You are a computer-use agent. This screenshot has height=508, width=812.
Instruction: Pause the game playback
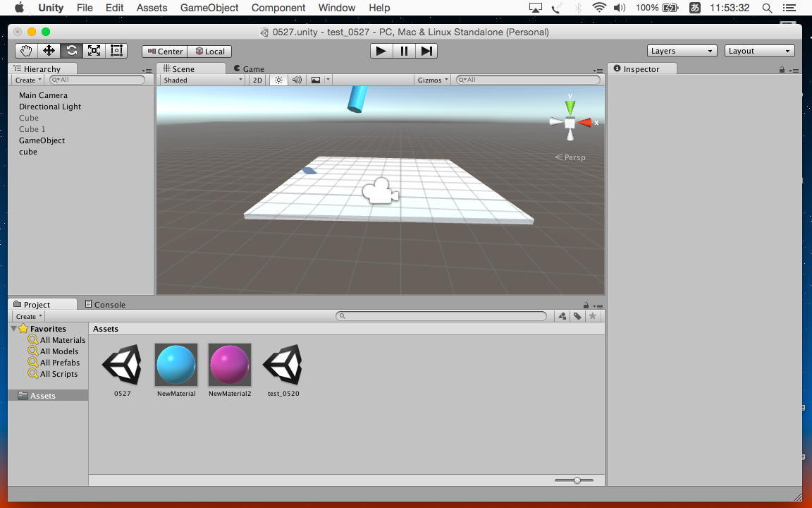click(x=404, y=51)
